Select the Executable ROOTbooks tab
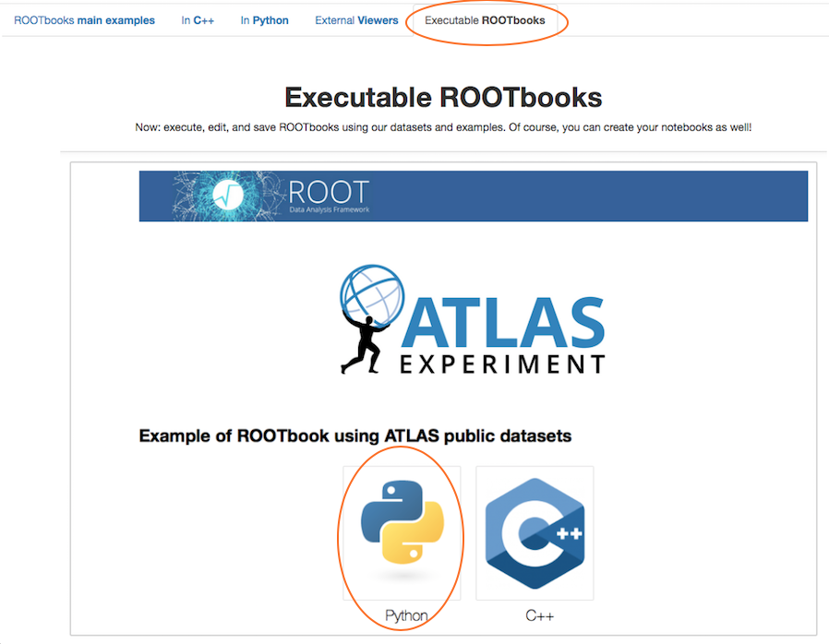Viewport: 829px width, 644px height. (485, 20)
